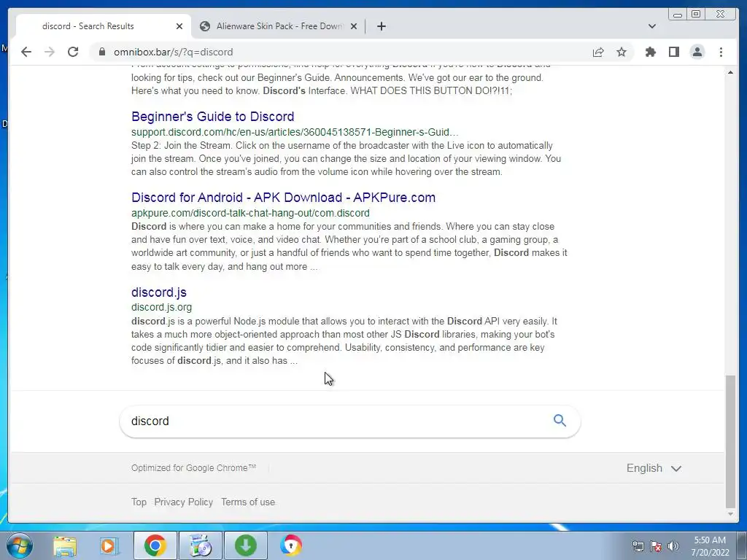Switch to the Alienware Skin Pack tab
747x560 pixels.
tap(279, 26)
